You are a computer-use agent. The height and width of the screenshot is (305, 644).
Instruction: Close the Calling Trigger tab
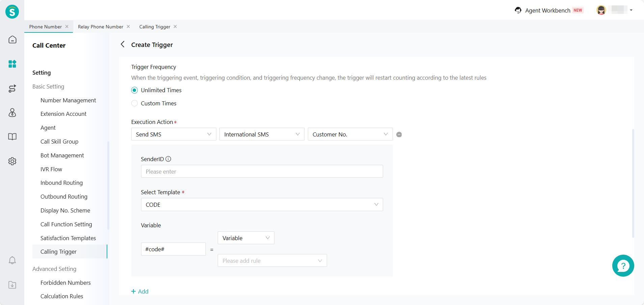click(175, 27)
